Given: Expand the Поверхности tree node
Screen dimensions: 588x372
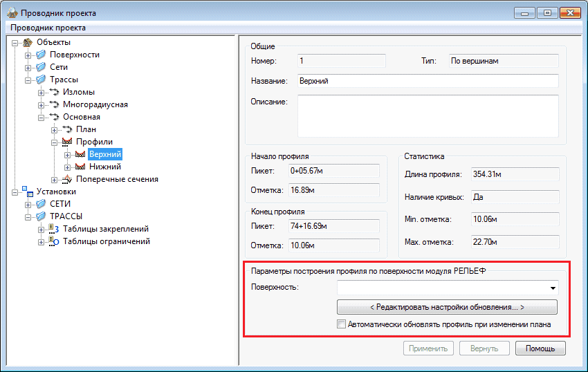Looking at the screenshot, I should pos(28,55).
